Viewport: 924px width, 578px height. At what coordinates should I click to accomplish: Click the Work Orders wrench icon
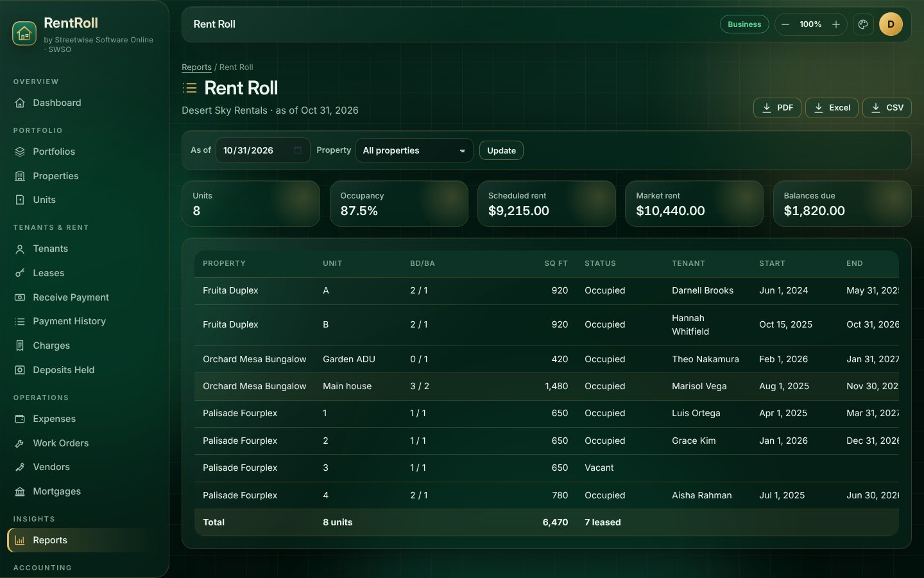coord(20,443)
